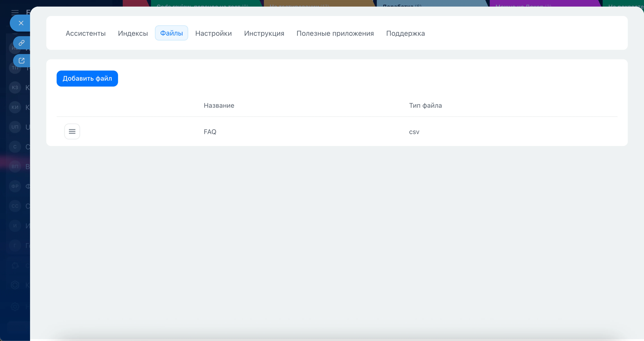Image resolution: width=644 pixels, height=341 pixels.
Task: Click the dimmed КИ sidebar avatar
Action: 15,107
